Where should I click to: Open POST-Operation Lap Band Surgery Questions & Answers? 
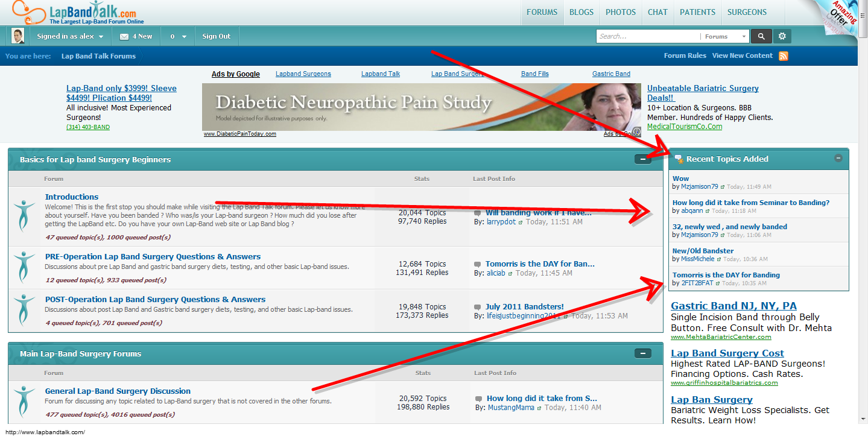pyautogui.click(x=156, y=299)
